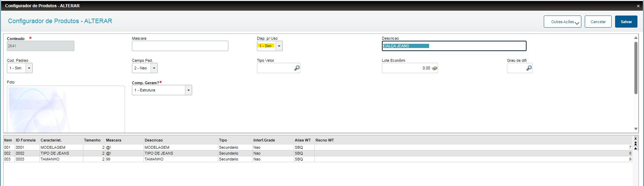Click the Descricao field with CALÇA JEANS

coord(454,46)
